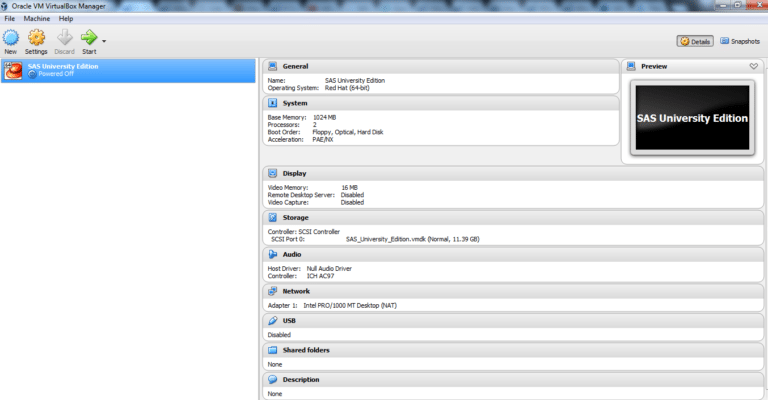Click the System section chip icon
This screenshot has height=400, width=768.
(x=273, y=103)
